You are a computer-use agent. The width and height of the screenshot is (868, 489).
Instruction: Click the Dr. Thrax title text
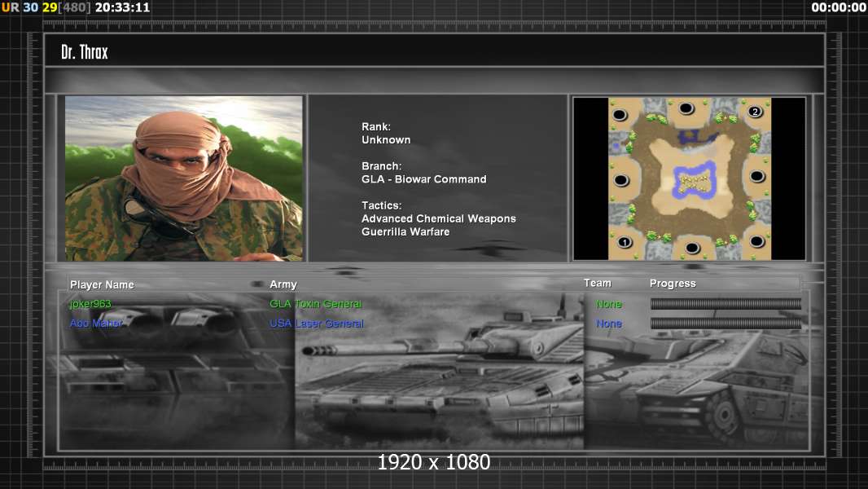click(x=85, y=52)
